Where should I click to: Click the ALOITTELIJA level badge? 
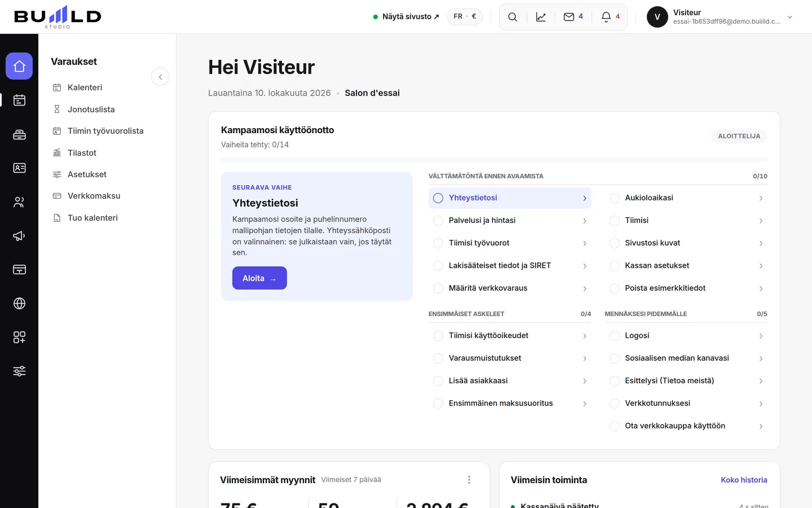tap(739, 136)
